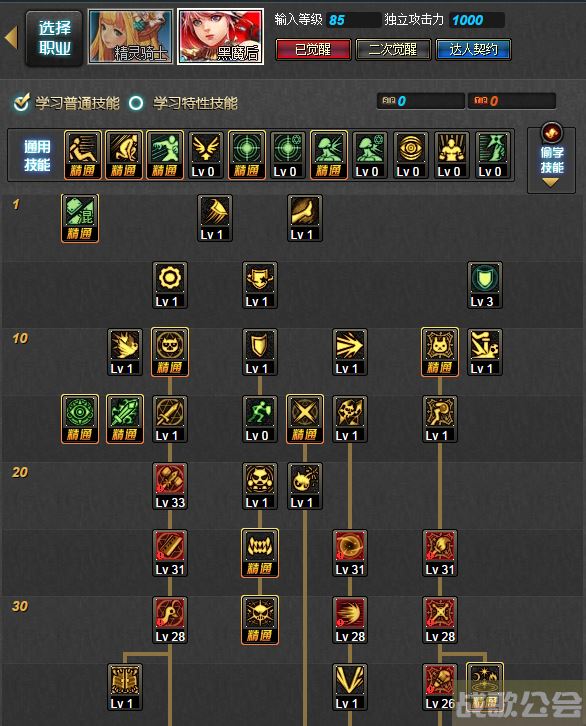Click the golden eye general skill icon
This screenshot has height=726, width=586.
(410, 155)
